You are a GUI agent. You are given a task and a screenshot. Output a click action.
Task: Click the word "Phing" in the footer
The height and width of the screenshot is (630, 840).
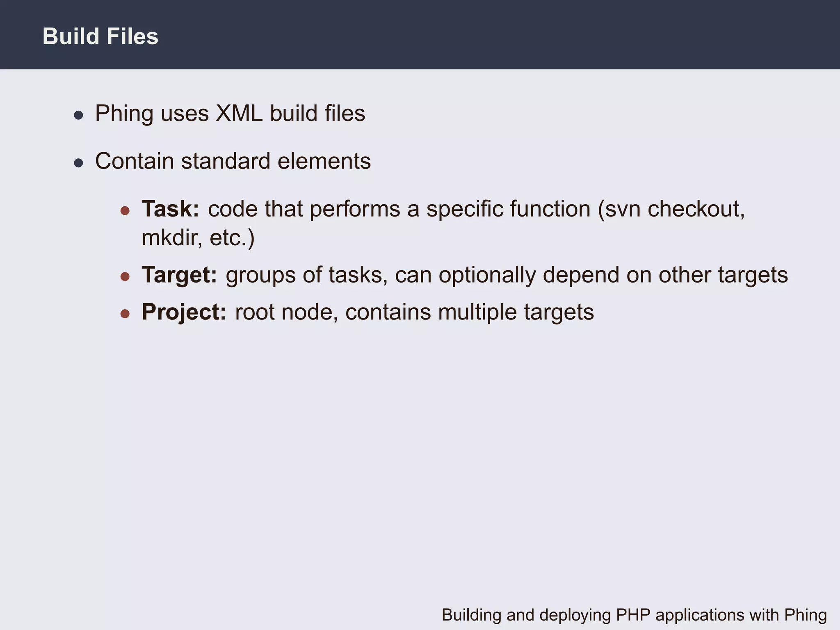click(805, 615)
